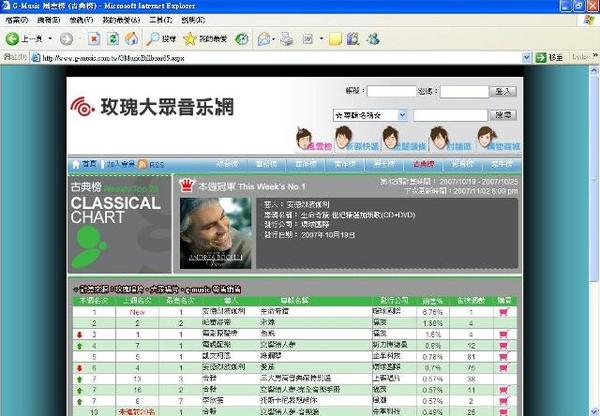This screenshot has height=416, width=600.
Task: Click the site search text box
Action: (x=450, y=115)
